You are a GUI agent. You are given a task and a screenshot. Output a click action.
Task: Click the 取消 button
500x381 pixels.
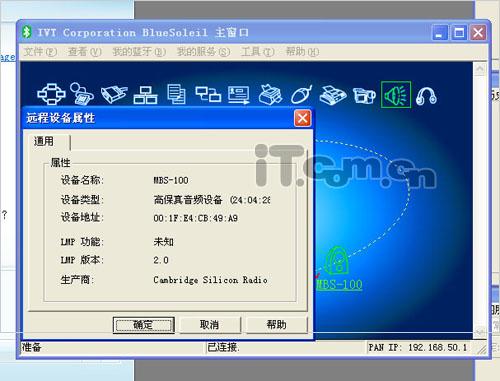coord(210,325)
